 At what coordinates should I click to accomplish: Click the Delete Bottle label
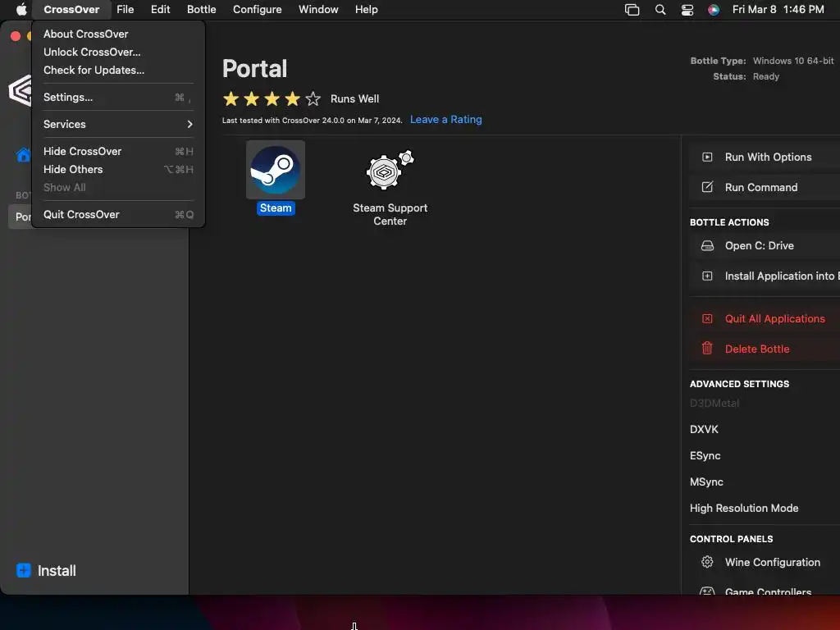[757, 349]
